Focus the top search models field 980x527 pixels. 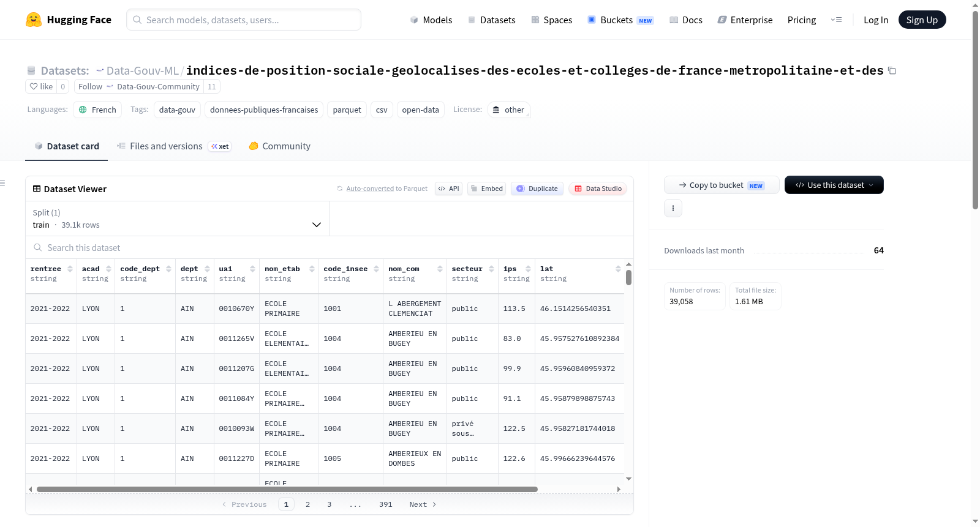tap(244, 20)
